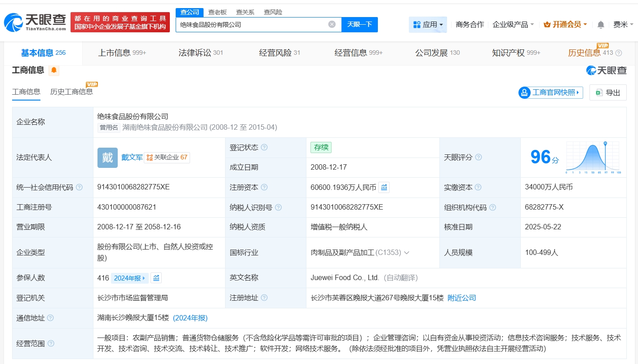Click the 天眼一下 search button
This screenshot has height=364, width=638.
pyautogui.click(x=359, y=24)
